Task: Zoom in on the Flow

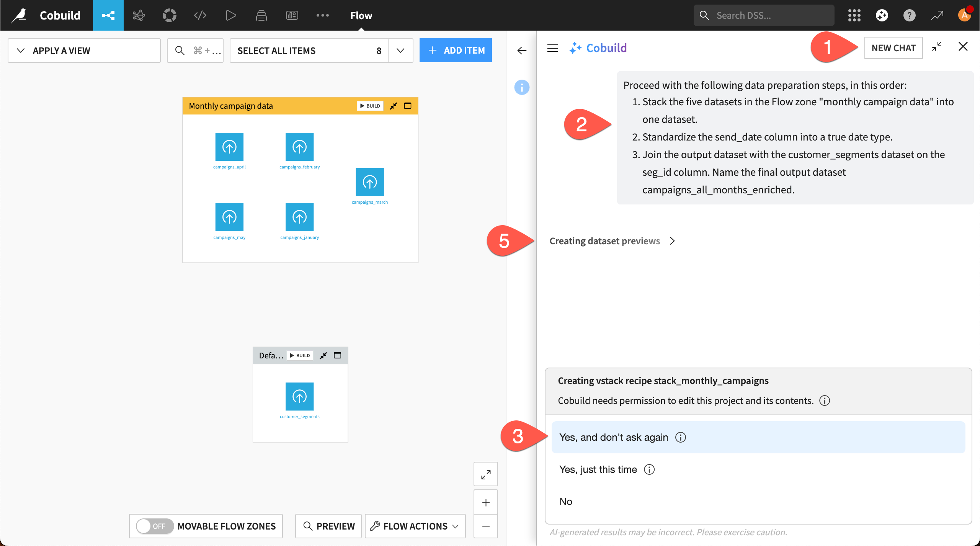Action: [486, 502]
